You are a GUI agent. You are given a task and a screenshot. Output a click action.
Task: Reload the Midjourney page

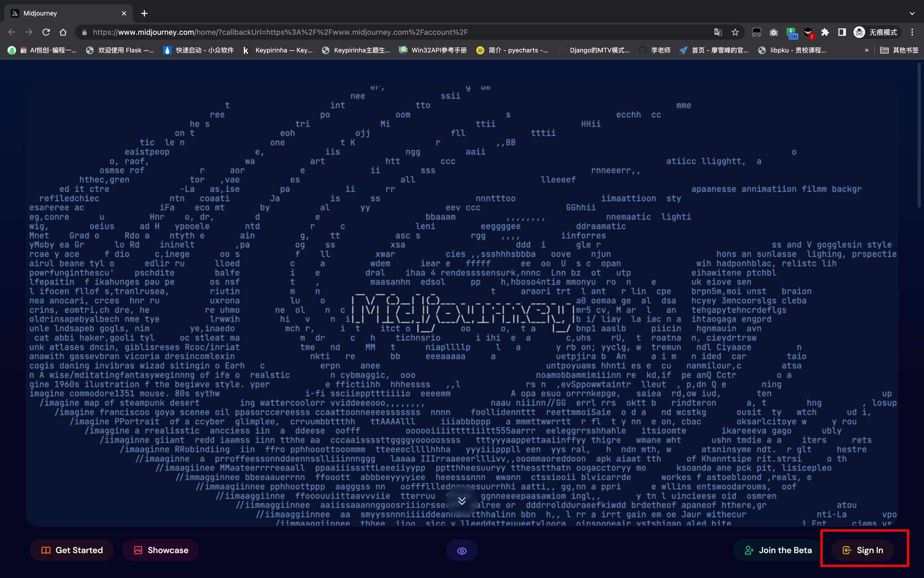pos(46,32)
